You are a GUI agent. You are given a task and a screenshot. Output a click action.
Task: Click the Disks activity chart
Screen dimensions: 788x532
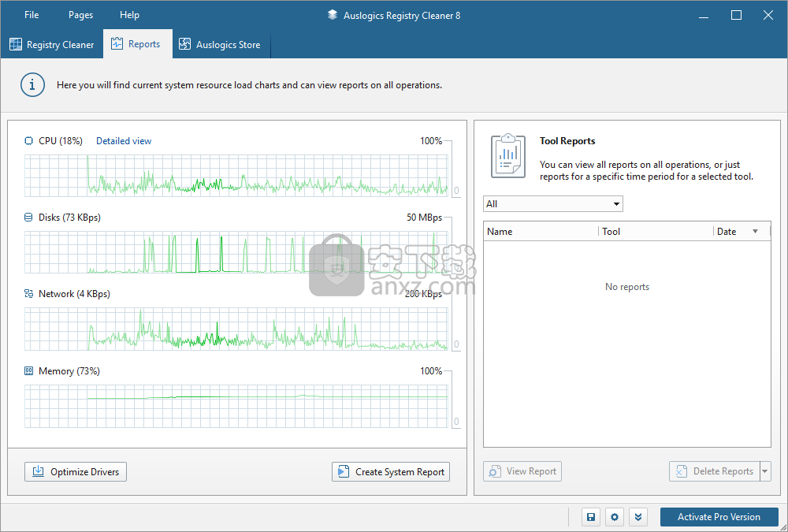pyautogui.click(x=236, y=252)
